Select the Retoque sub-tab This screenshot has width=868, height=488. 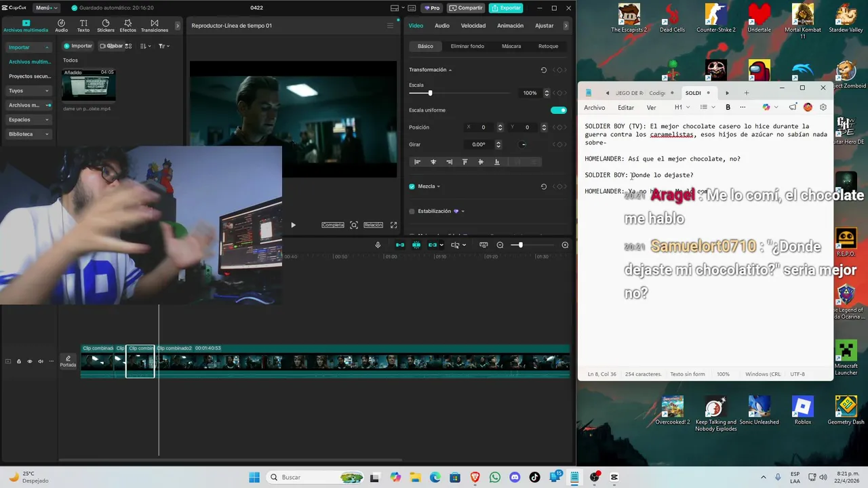tap(548, 46)
